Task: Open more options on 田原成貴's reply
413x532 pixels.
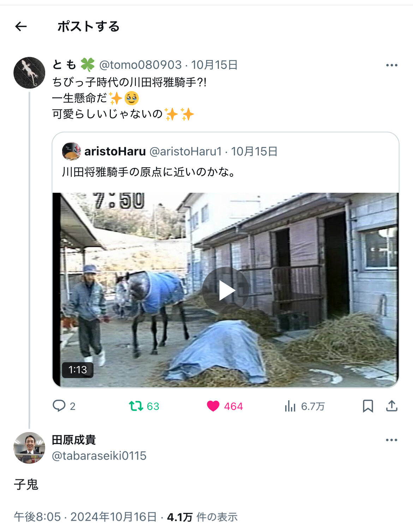Action: (391, 440)
